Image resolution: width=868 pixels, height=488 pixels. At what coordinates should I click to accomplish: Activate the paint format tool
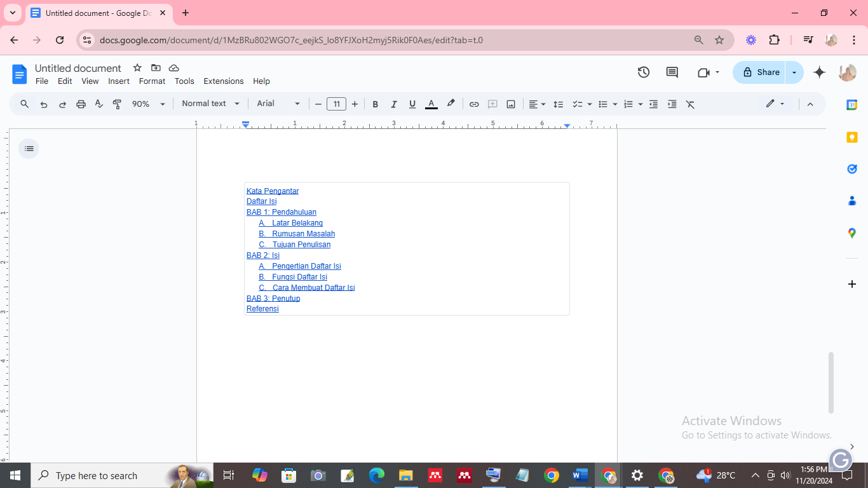[x=117, y=104]
